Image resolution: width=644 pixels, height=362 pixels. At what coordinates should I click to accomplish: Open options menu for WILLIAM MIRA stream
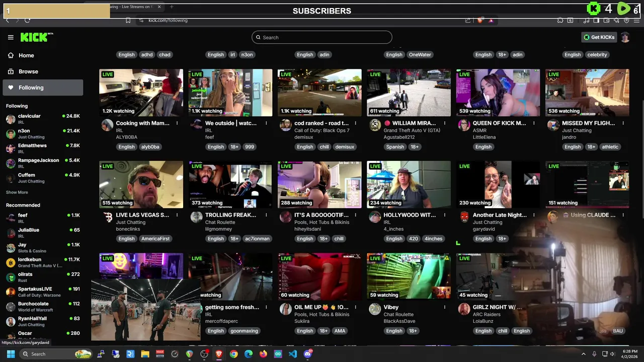click(x=445, y=123)
